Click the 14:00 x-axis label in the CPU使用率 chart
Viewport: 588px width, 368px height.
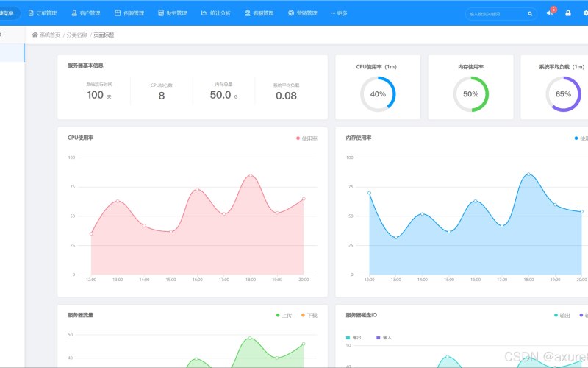point(144,280)
